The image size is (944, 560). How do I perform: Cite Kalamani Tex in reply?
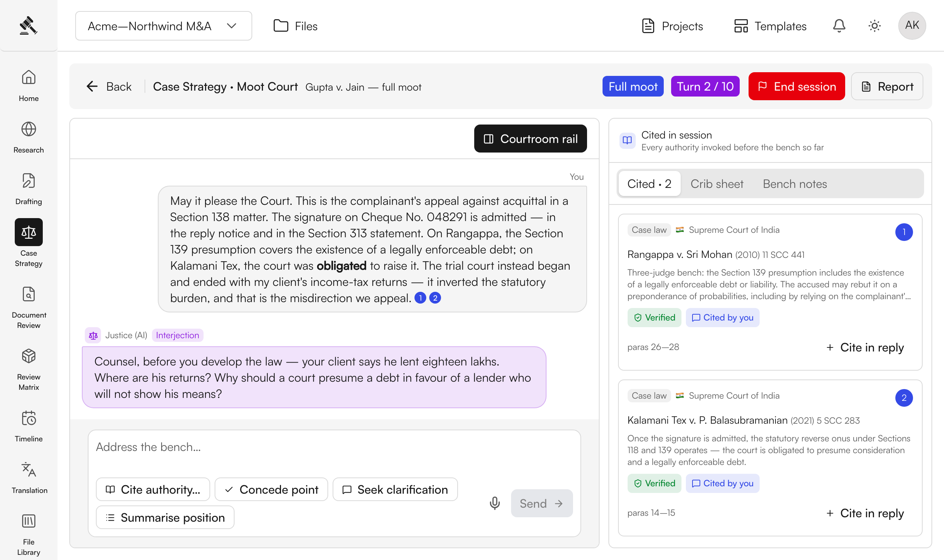(x=865, y=513)
